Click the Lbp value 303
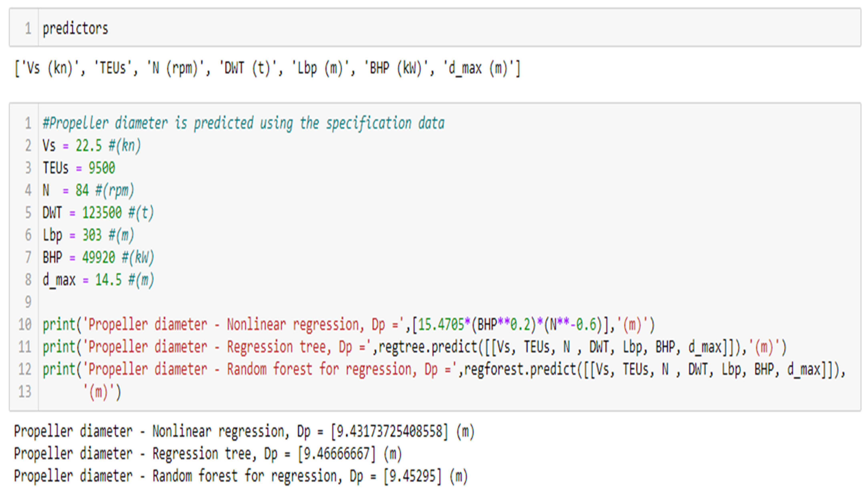The height and width of the screenshot is (494, 868). tap(92, 235)
